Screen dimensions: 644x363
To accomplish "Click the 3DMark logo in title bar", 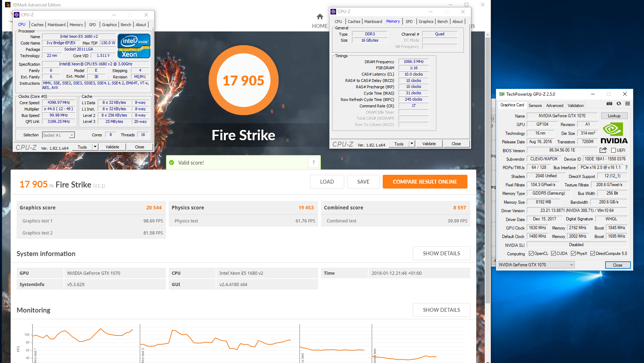I will click(x=7, y=5).
